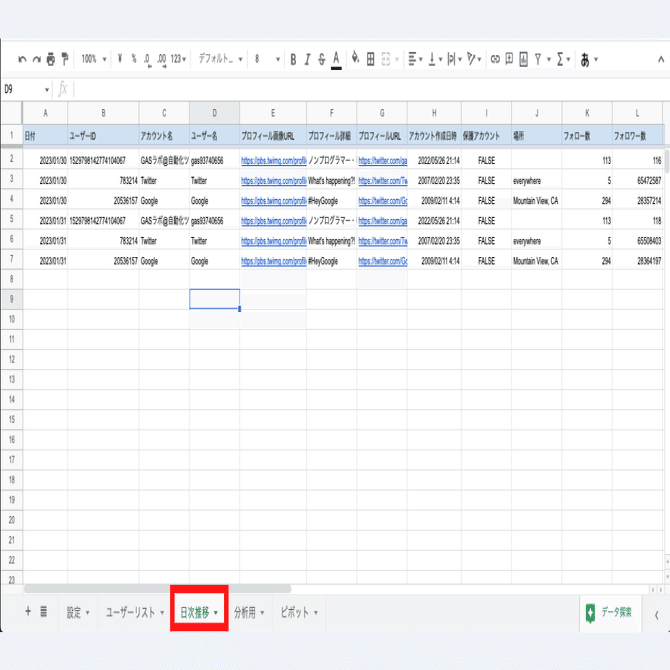The width and height of the screenshot is (670, 670).
Task: Open the input tools あ button
Action: [x=585, y=59]
